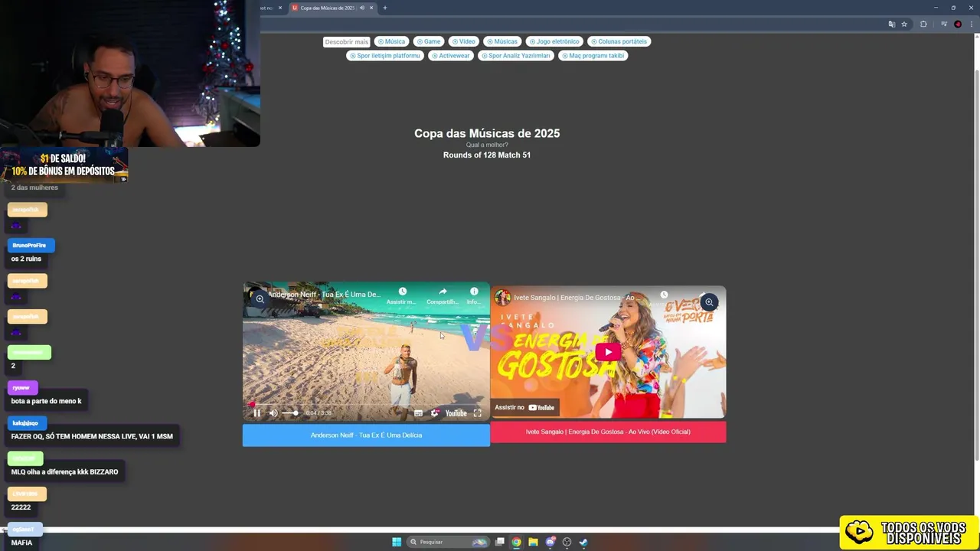Click the Copa das Músicas de 2025 heading
Image resolution: width=980 pixels, height=551 pixels.
click(x=487, y=133)
